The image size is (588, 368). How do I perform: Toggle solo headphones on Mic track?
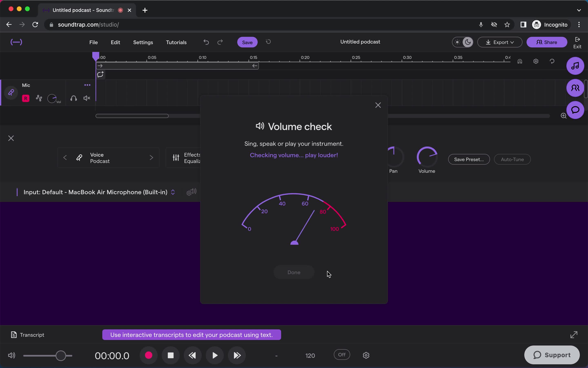(73, 98)
